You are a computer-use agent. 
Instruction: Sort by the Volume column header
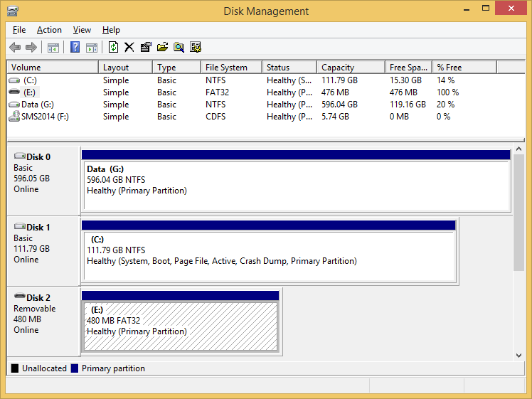click(53, 67)
